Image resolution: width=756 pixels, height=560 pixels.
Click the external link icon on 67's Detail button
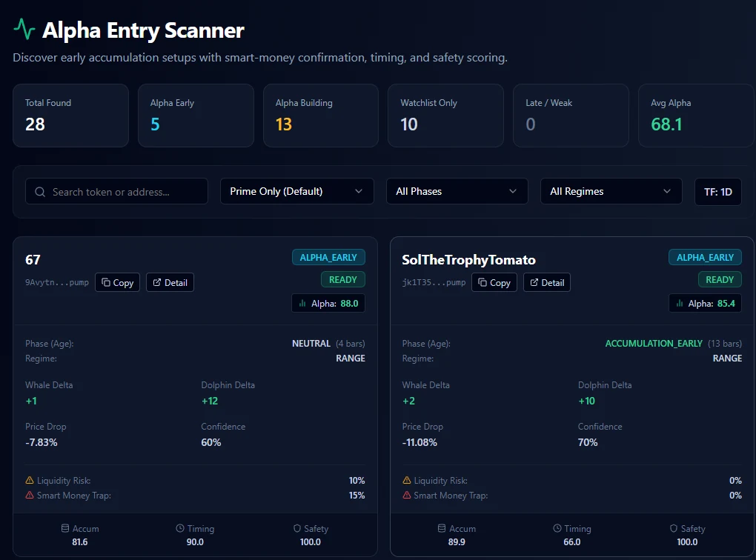pos(157,282)
